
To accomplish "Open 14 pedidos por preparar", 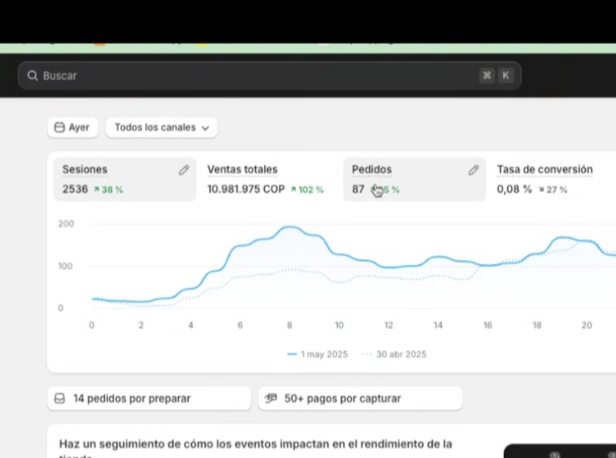I will point(149,398).
